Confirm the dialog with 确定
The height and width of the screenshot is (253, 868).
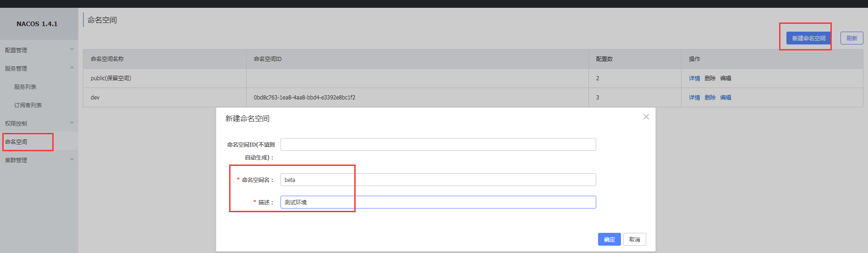[x=610, y=239]
